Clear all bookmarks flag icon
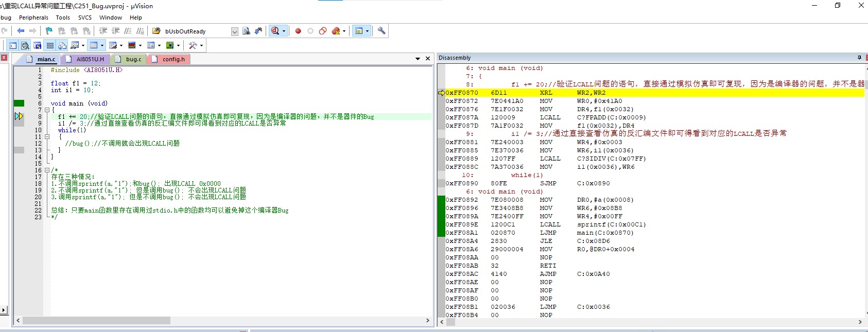Screen dimensions: 868x332 [86, 31]
